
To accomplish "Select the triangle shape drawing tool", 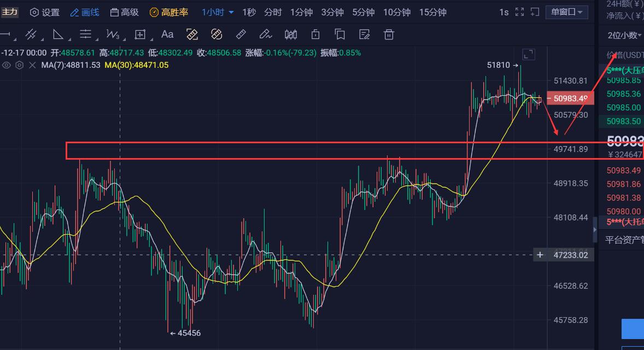I will click(58, 34).
